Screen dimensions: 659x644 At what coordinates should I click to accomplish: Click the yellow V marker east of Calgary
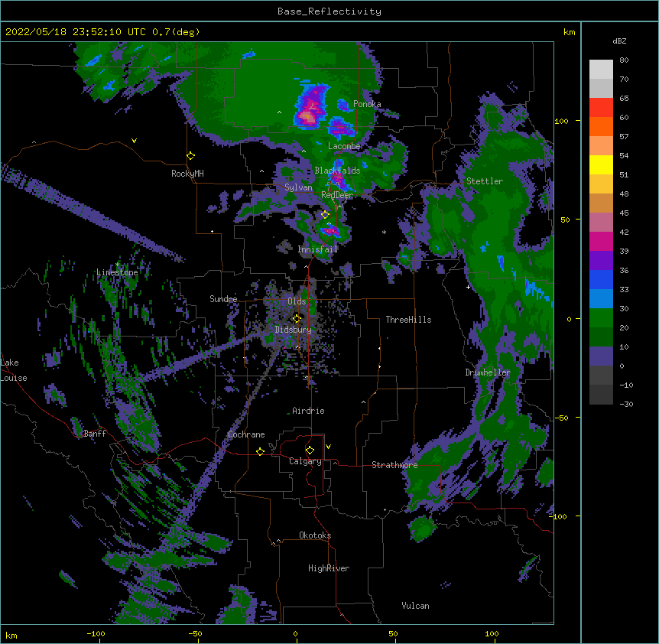pos(328,447)
